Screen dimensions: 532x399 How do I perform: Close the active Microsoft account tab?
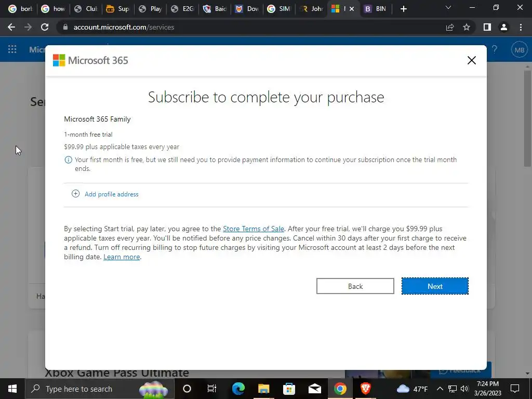click(352, 9)
